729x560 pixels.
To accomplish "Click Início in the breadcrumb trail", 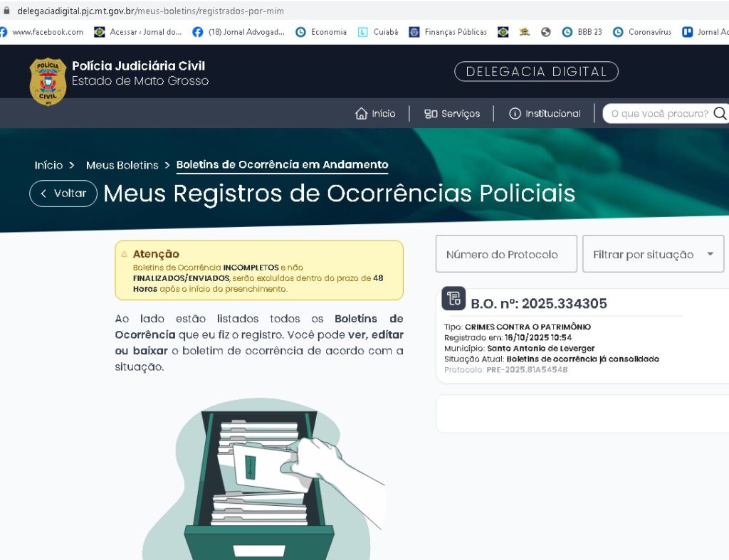I will pyautogui.click(x=48, y=165).
